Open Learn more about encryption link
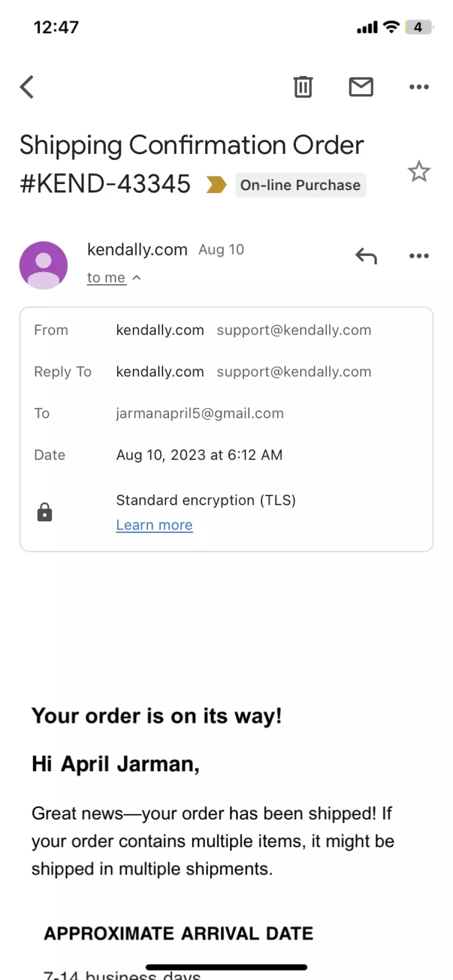 [x=155, y=525]
